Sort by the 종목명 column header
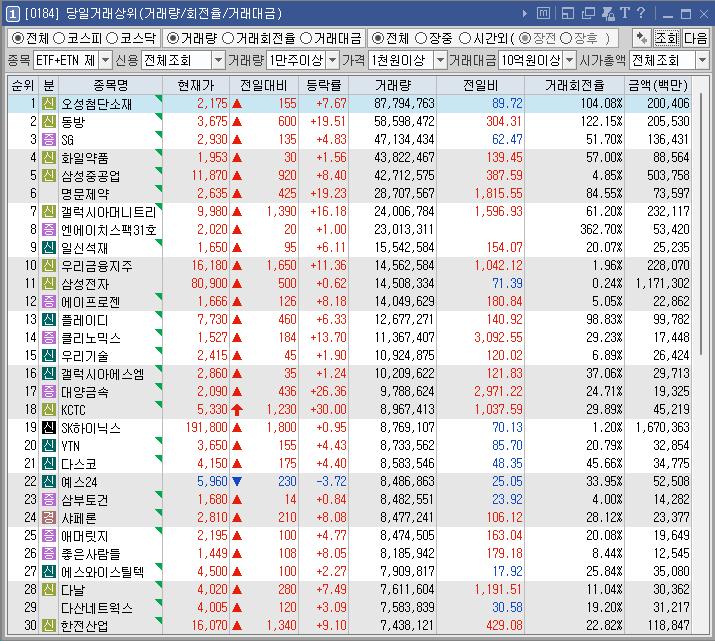 click(x=111, y=85)
